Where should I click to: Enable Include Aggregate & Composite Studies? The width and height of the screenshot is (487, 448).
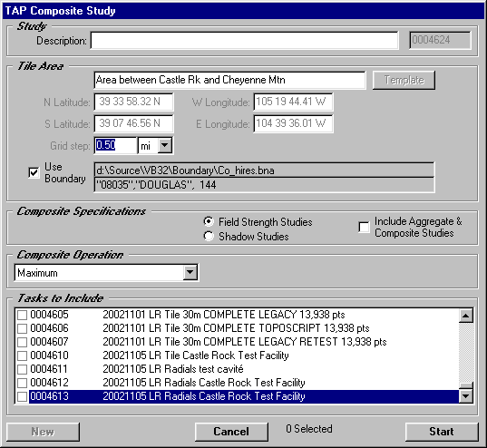click(x=364, y=227)
